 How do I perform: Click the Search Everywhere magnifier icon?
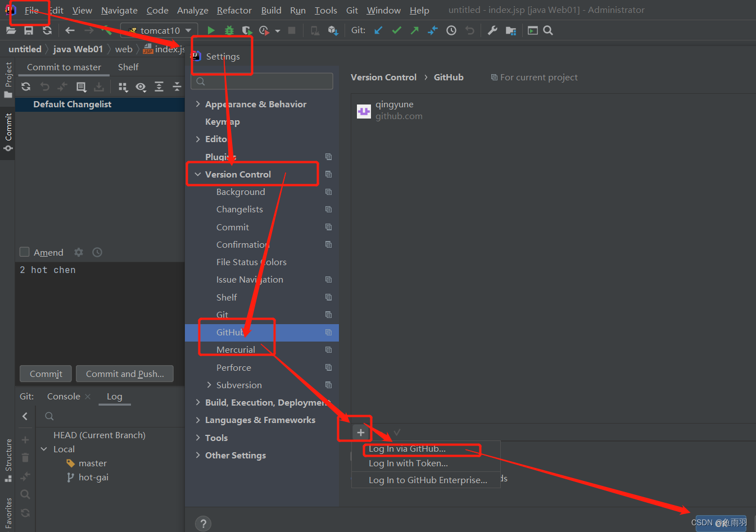pyautogui.click(x=548, y=30)
